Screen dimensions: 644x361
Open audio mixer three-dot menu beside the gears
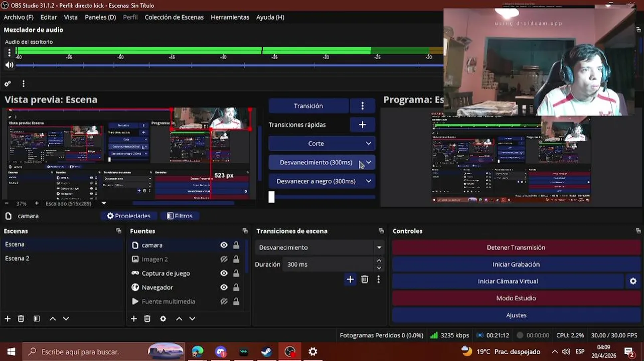[23, 84]
